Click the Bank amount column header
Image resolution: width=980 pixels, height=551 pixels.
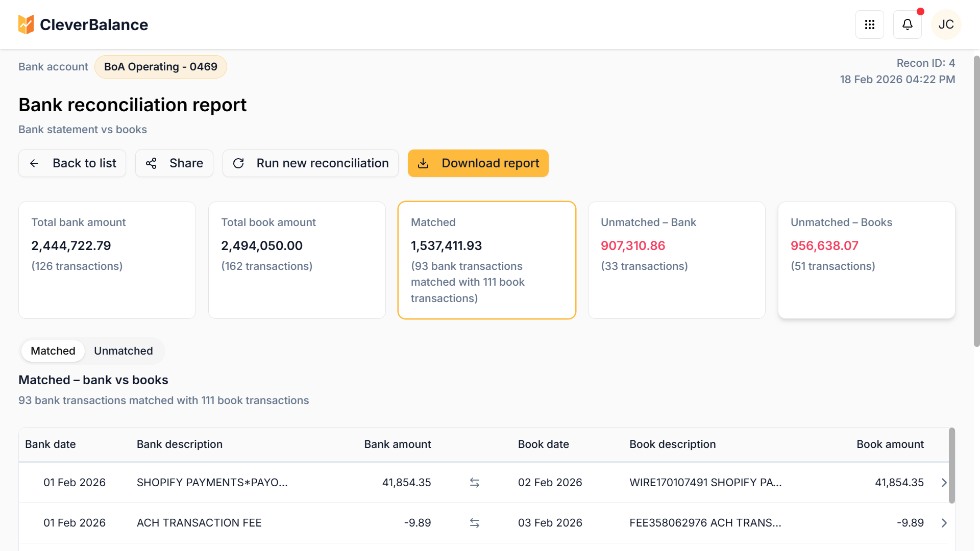398,444
